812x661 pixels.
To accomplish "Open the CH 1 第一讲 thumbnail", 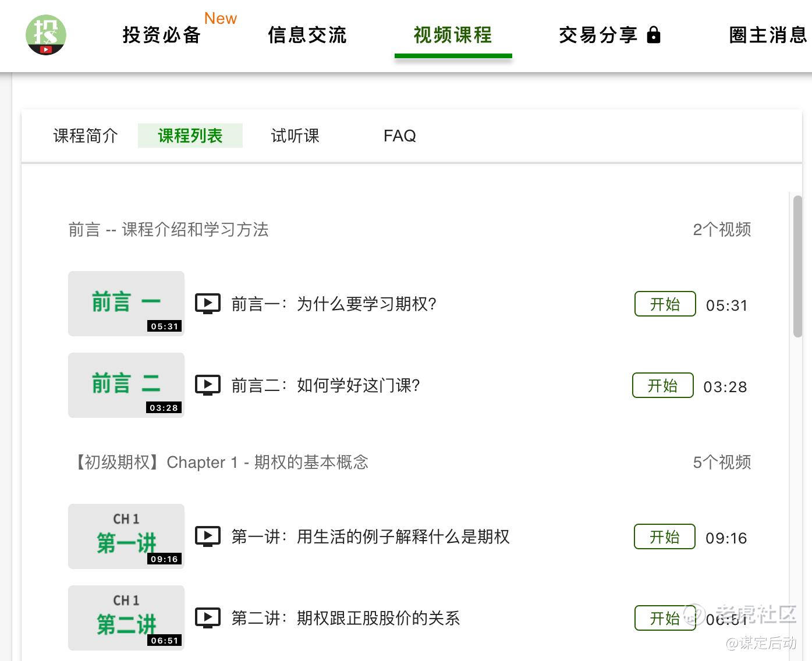I will click(126, 536).
